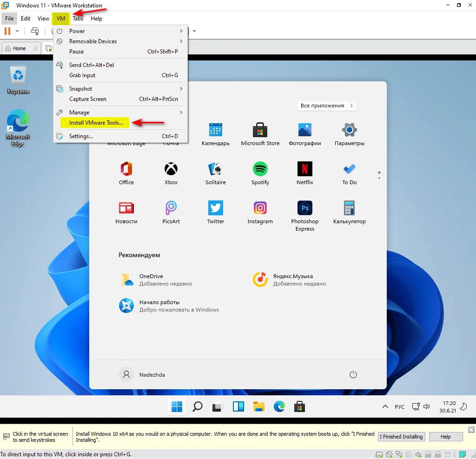Image resolution: width=476 pixels, height=459 pixels.
Task: Choose Pause from the VM menu
Action: tap(120, 52)
